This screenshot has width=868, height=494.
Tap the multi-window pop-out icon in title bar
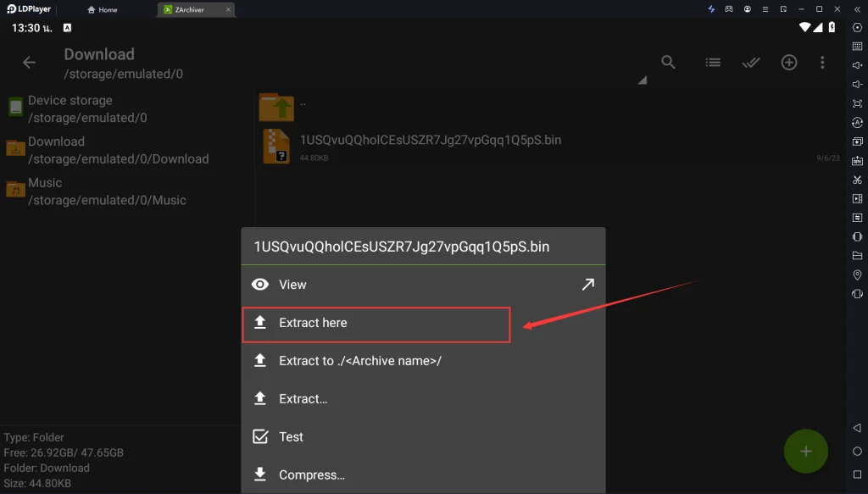click(x=783, y=8)
